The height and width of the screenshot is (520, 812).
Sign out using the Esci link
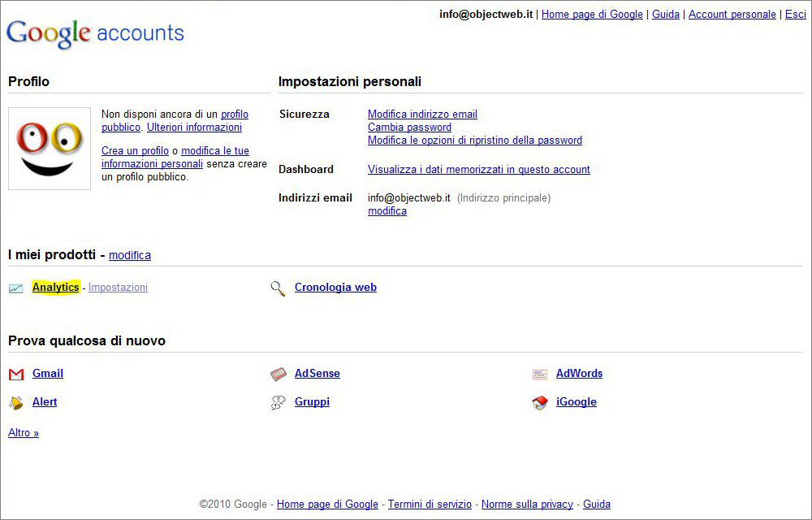click(x=795, y=15)
